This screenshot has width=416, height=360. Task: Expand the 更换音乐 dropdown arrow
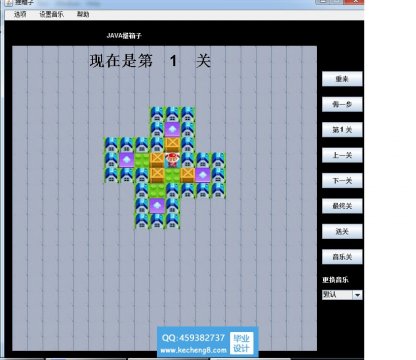pos(357,295)
